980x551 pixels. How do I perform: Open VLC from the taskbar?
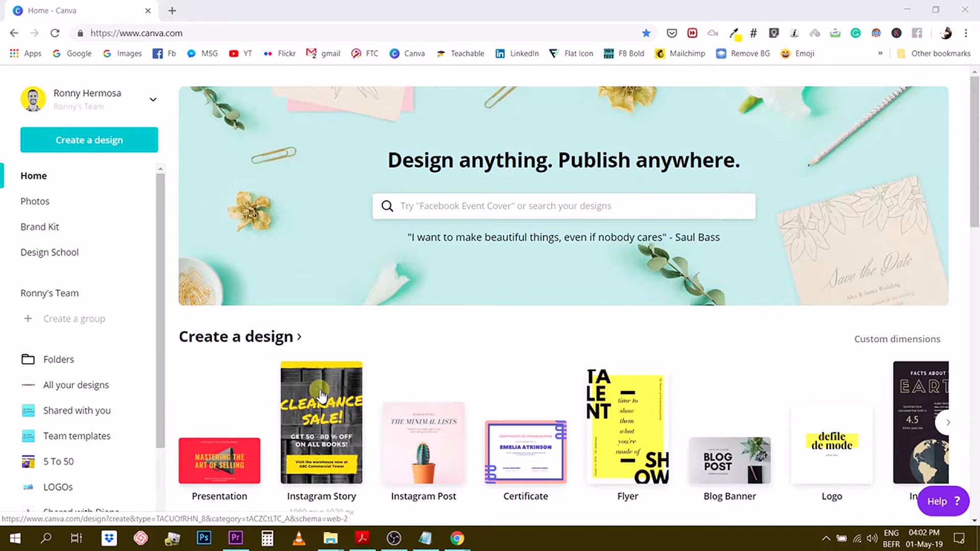click(299, 538)
